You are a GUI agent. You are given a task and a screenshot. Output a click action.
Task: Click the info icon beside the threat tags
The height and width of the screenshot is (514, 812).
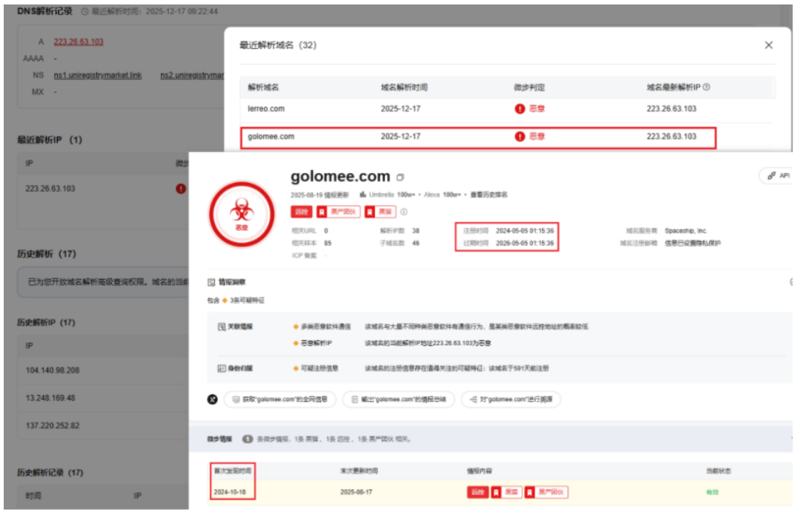404,212
